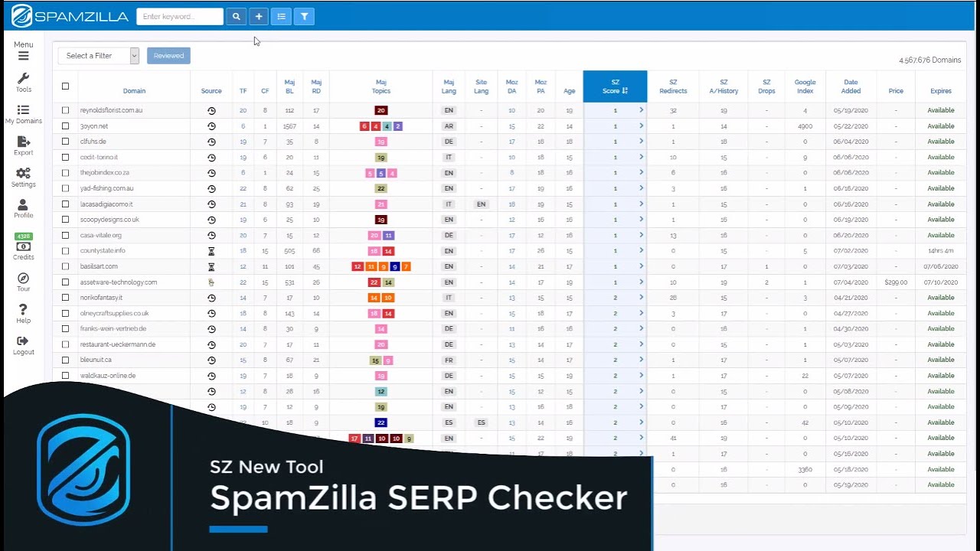The height and width of the screenshot is (551, 980).
Task: Click navy topic tag 9 for basilsart.com
Action: coord(394,266)
